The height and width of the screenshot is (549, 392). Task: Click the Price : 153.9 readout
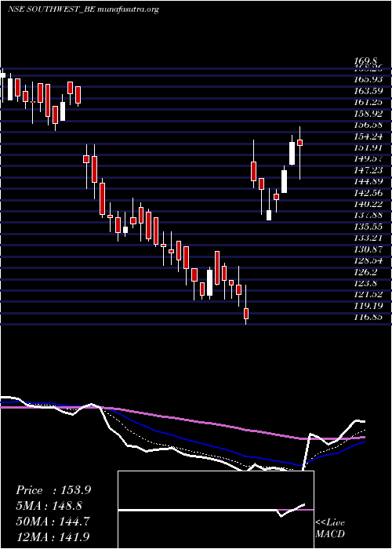[53, 490]
